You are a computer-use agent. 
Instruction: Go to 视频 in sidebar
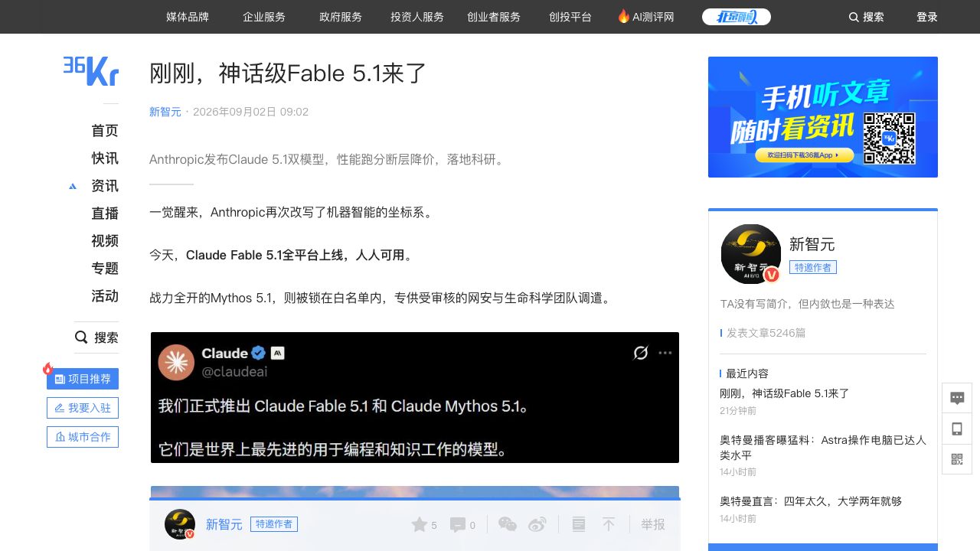pos(105,241)
